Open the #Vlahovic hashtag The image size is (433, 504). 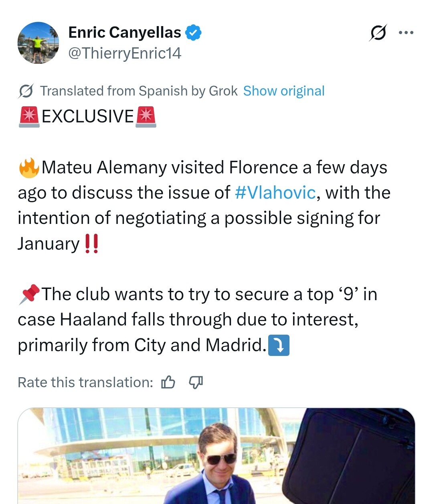pyautogui.click(x=275, y=193)
